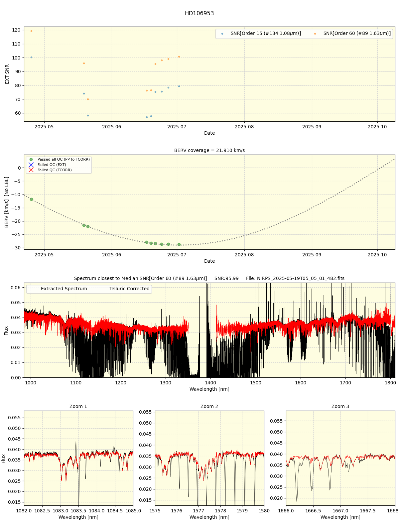Click the 1667.0 tick label in Zoom 3
This screenshot has height=532, width=399.
(x=340, y=511)
